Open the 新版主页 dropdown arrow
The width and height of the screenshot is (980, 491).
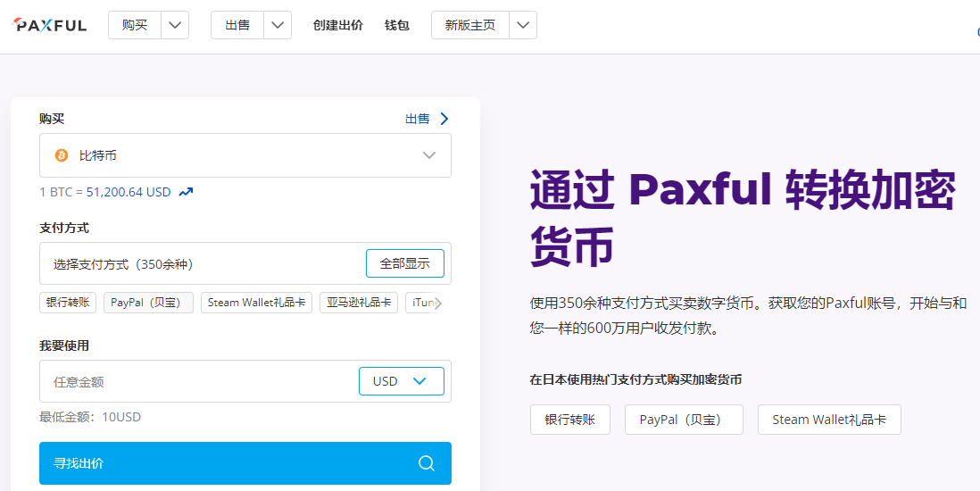click(523, 25)
